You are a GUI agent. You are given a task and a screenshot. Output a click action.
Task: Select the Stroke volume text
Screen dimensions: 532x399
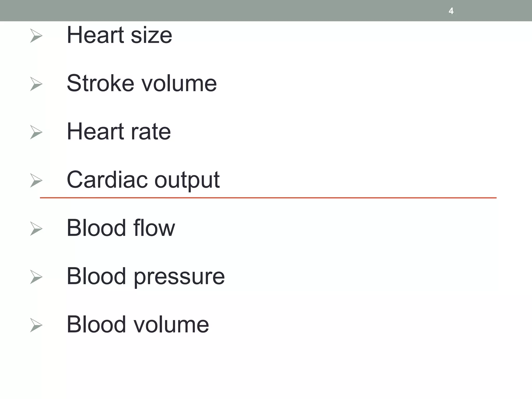[142, 83]
